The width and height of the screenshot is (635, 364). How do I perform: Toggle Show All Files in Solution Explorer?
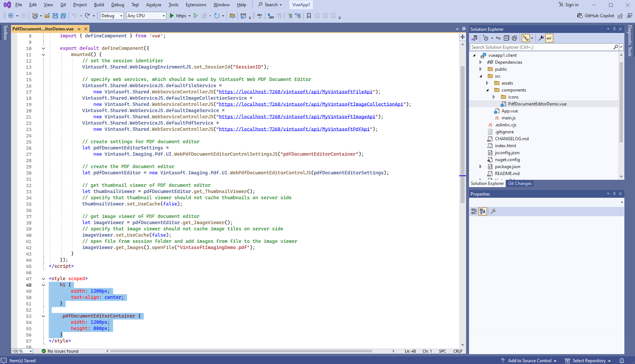click(514, 38)
